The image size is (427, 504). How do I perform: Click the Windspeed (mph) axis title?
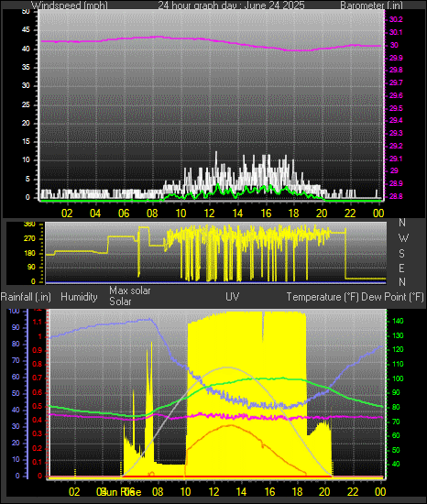(70, 5)
